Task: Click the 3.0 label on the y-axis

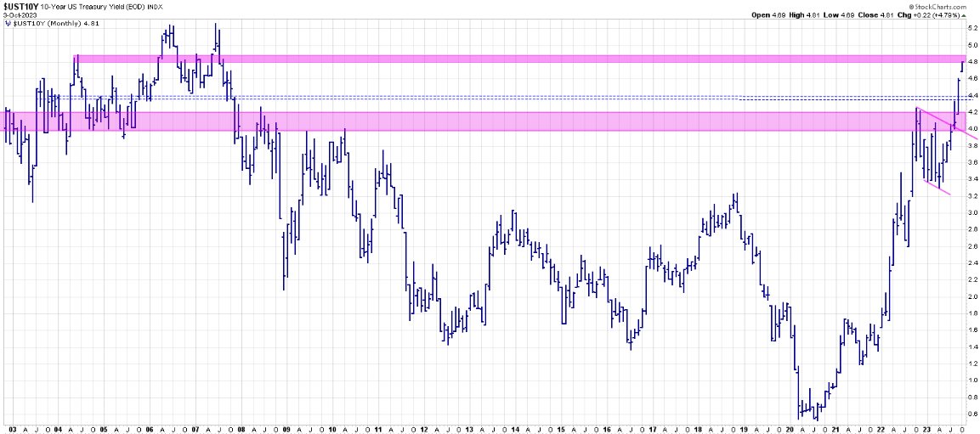Action: coord(972,213)
